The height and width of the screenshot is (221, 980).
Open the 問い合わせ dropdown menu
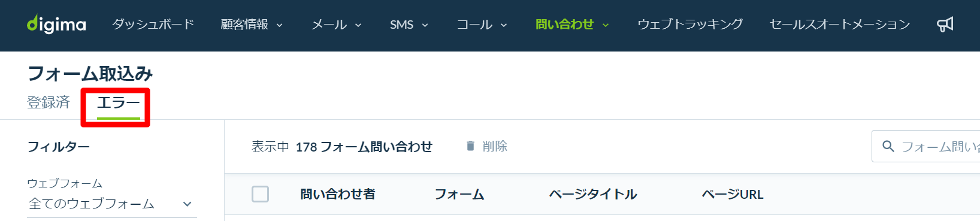[572, 25]
